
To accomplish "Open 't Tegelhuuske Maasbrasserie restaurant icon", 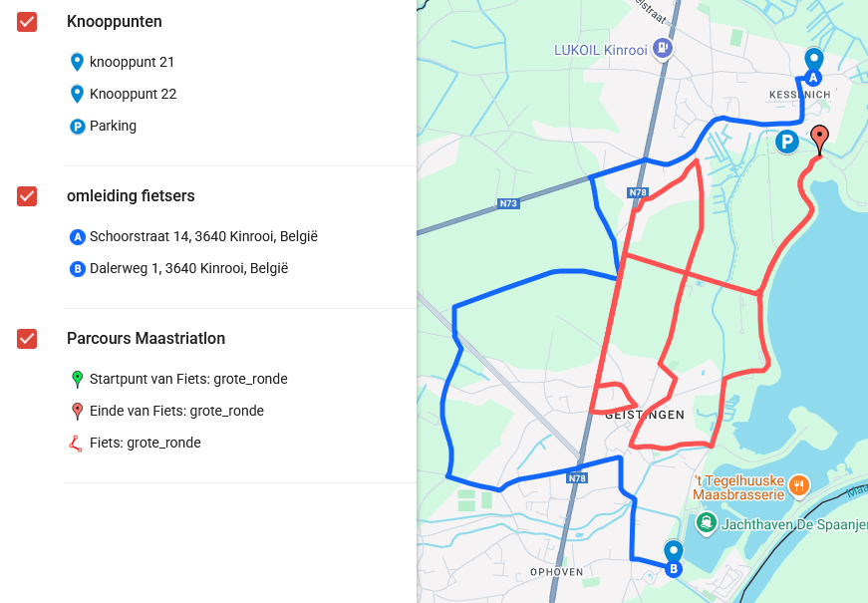I will [798, 486].
